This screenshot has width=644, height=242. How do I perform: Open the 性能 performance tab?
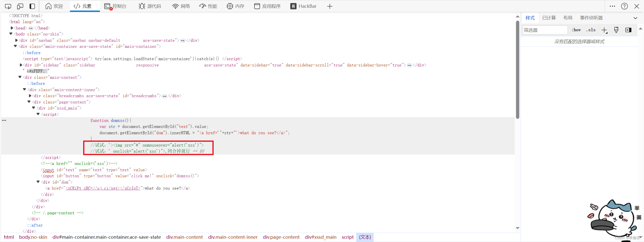[x=208, y=6]
